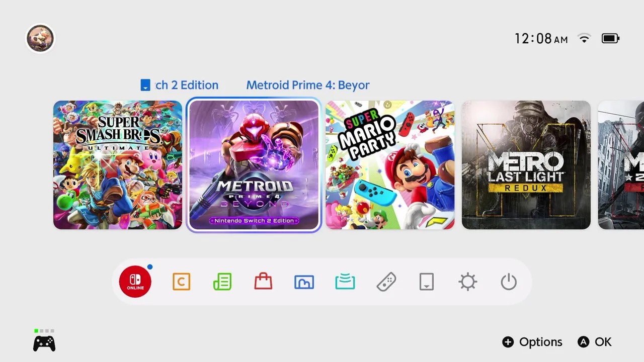Click the battery indicator icon

pyautogui.click(x=611, y=38)
